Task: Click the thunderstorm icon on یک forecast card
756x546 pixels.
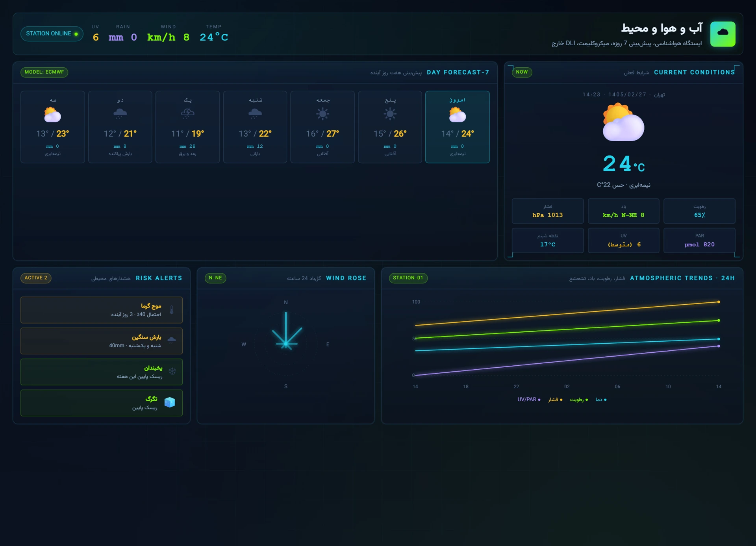Action: coord(188,114)
